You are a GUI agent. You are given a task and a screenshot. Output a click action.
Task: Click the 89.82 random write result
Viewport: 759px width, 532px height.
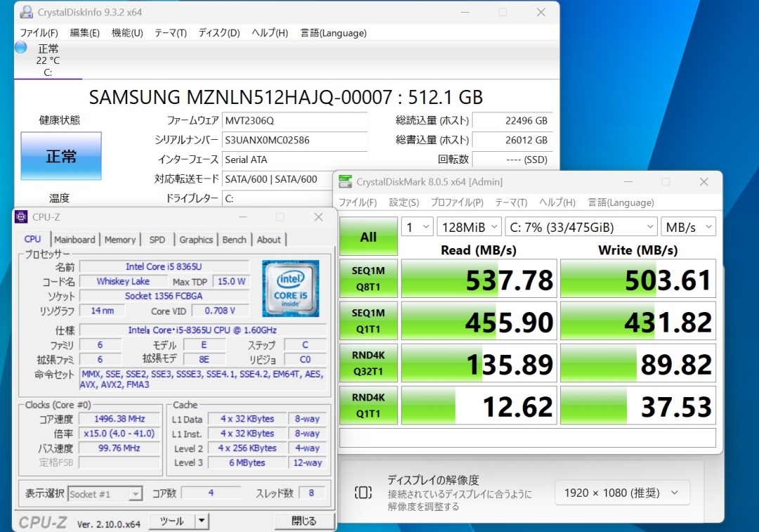click(x=638, y=363)
